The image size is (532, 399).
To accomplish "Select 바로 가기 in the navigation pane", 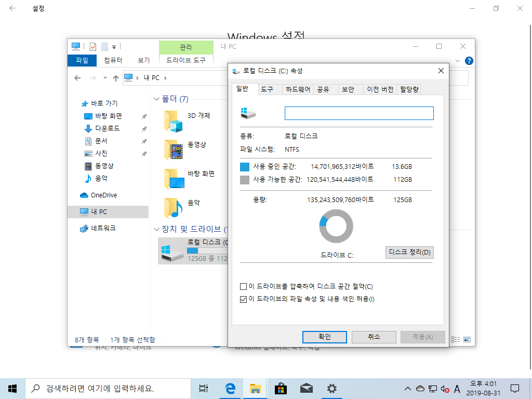I will pyautogui.click(x=99, y=103).
